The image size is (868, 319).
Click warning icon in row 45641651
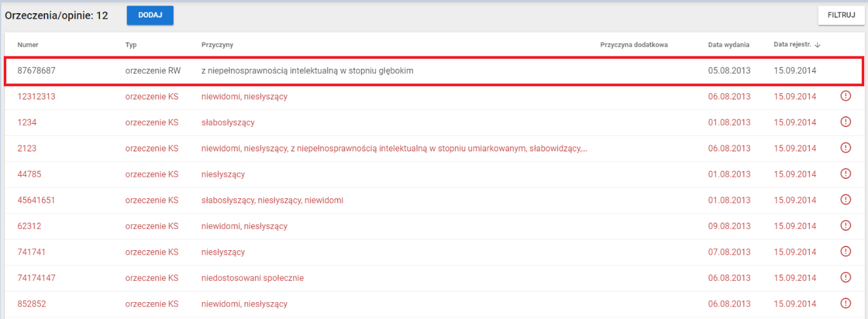(x=846, y=200)
